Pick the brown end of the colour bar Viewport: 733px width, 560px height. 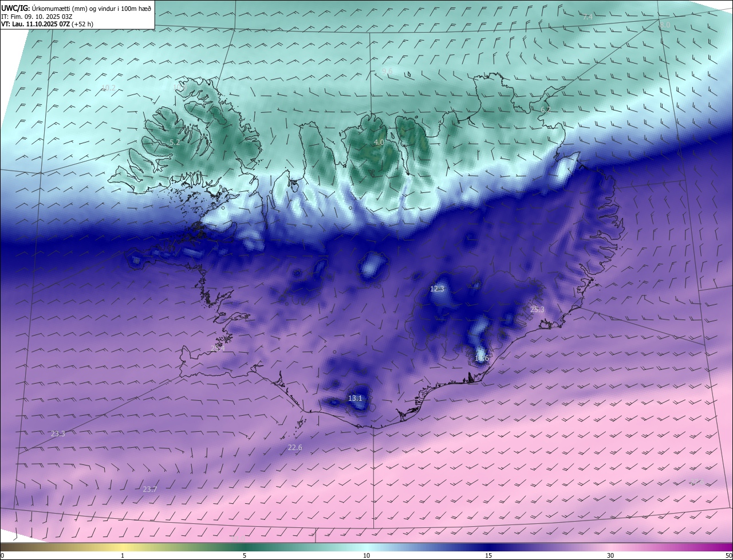click(7, 547)
